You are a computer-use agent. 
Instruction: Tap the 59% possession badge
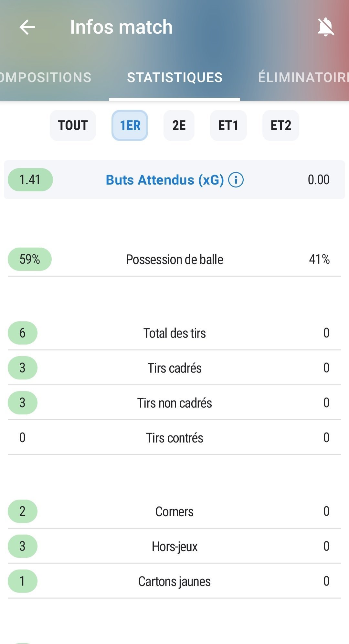click(x=30, y=259)
